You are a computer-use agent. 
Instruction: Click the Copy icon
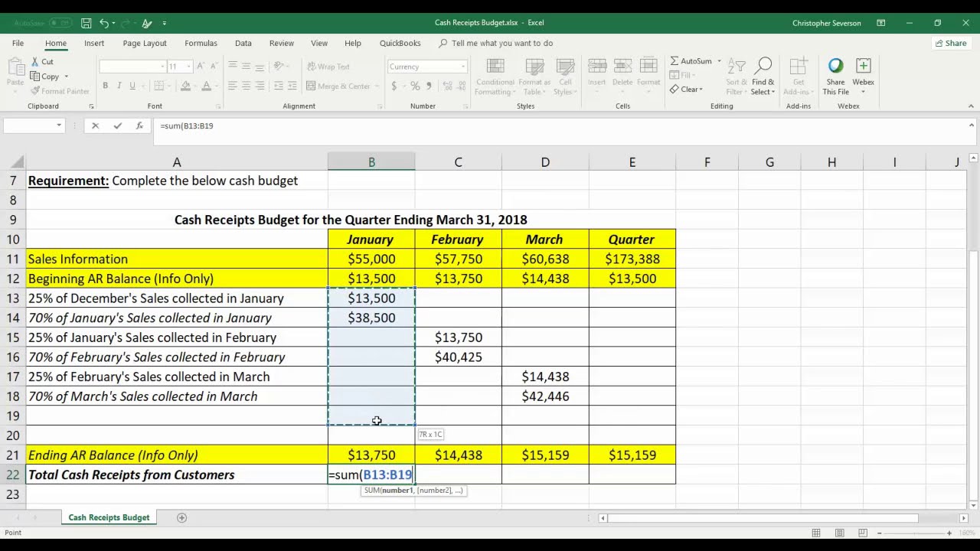[35, 76]
